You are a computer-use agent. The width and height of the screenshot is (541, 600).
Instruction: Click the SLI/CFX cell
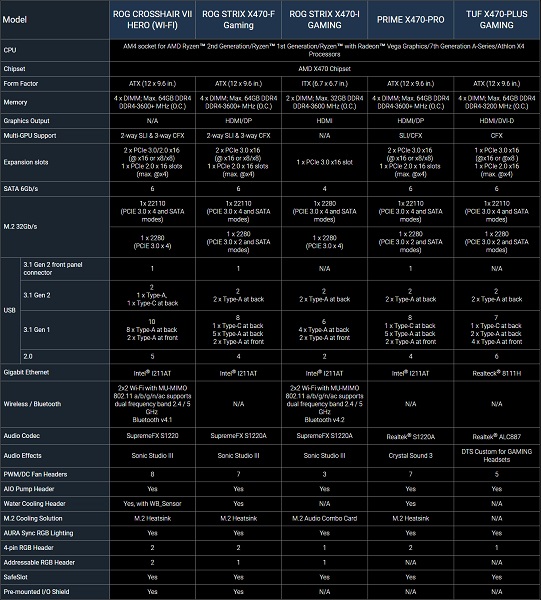click(411, 135)
